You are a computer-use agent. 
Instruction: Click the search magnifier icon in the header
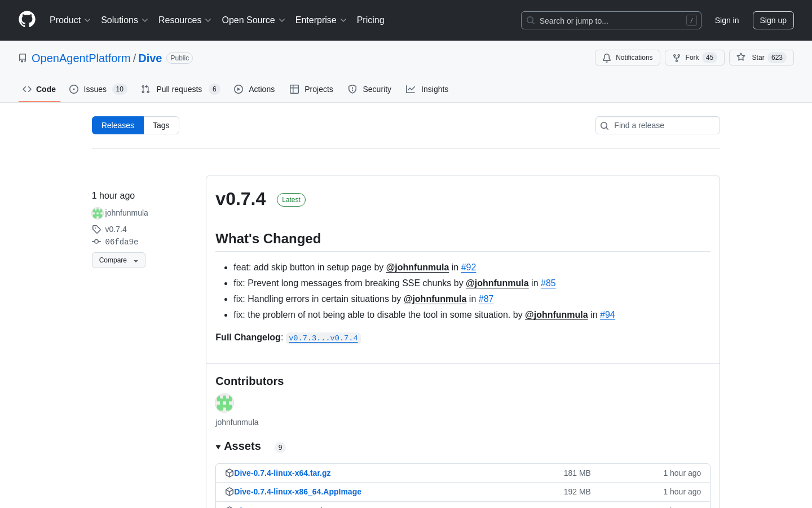coord(531,20)
